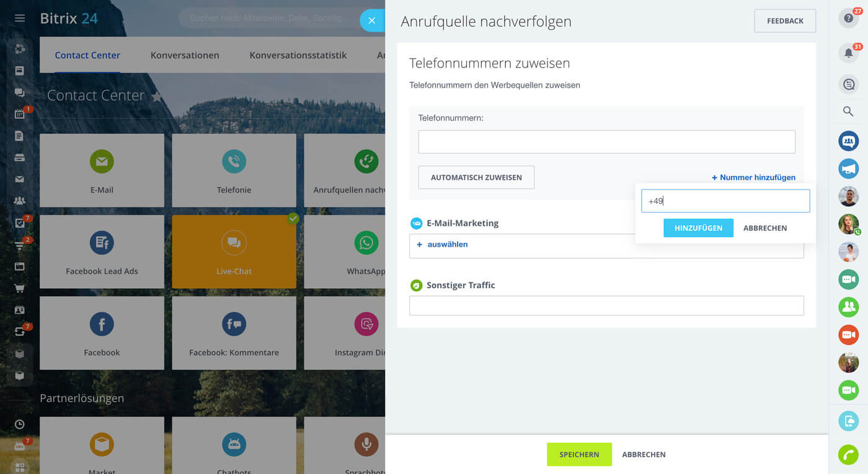This screenshot has height=474, width=868.
Task: Click the Speichern button
Action: tap(579, 454)
